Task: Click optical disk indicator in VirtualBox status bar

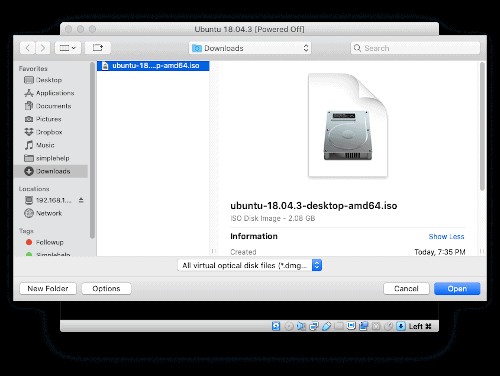Action: (289, 326)
